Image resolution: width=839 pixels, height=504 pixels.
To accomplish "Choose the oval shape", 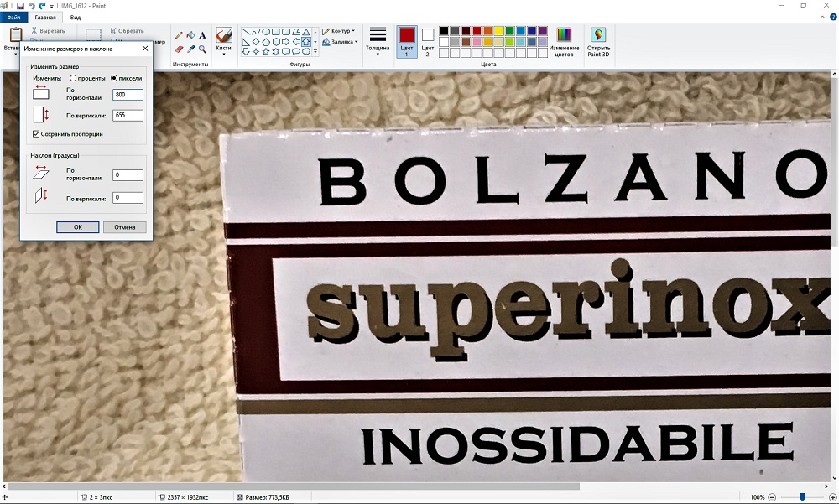I will pos(266,32).
